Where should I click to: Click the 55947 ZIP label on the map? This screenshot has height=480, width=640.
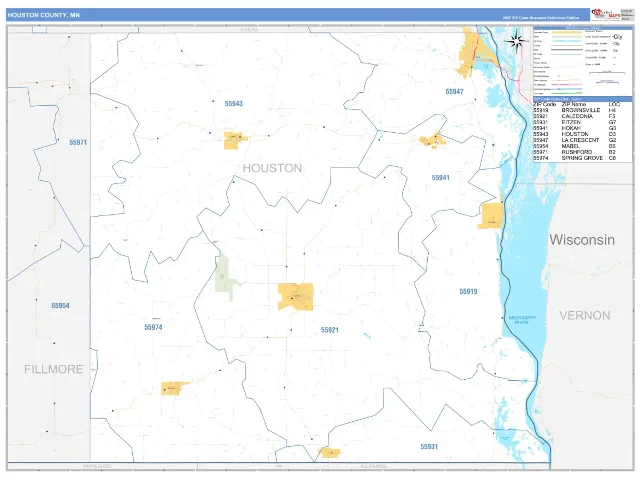[x=454, y=91]
